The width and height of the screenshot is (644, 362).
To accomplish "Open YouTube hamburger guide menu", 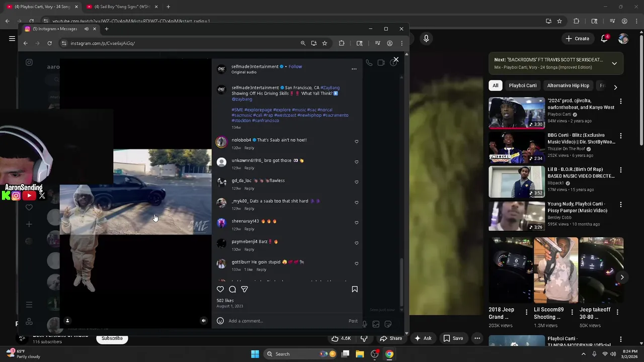I will (x=12, y=38).
